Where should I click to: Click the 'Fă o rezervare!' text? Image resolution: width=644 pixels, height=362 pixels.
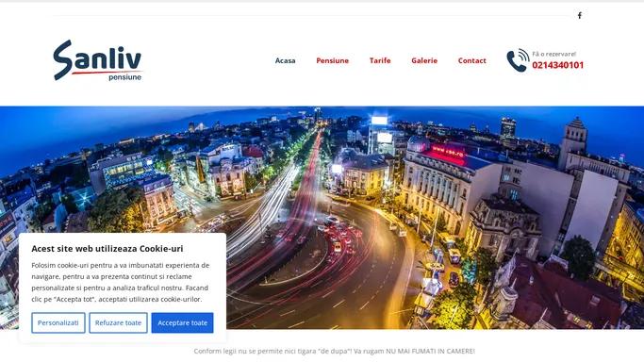tap(554, 54)
